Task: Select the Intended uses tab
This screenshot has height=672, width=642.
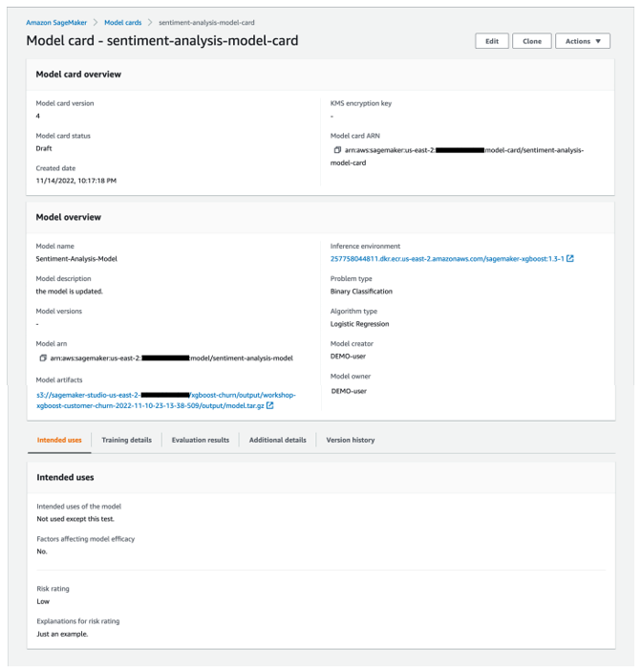Action: (59, 440)
